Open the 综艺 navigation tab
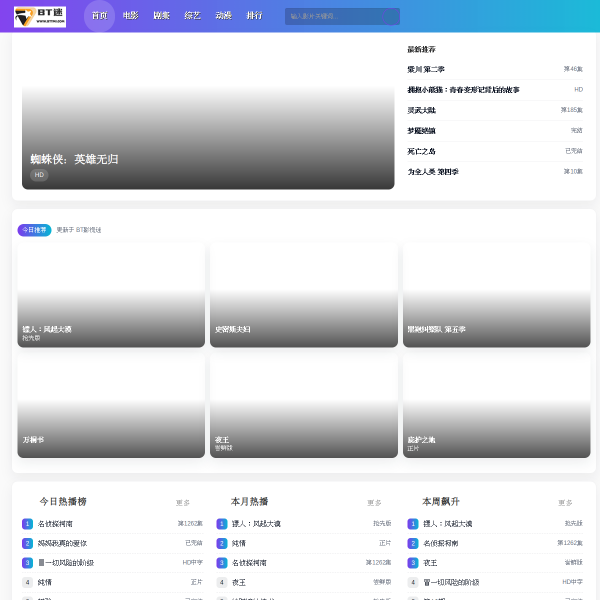Viewport: 600px width, 600px height. 192,16
